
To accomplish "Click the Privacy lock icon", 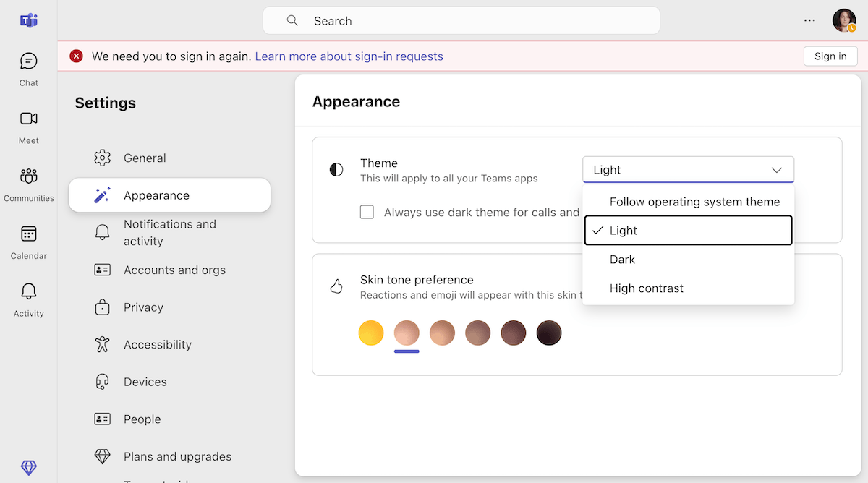I will click(103, 307).
